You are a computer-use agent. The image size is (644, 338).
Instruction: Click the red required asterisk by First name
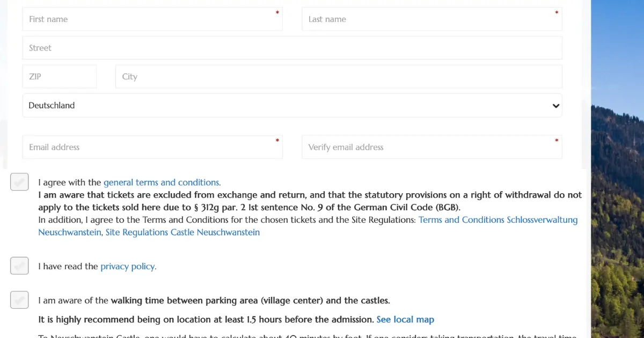[x=277, y=12]
